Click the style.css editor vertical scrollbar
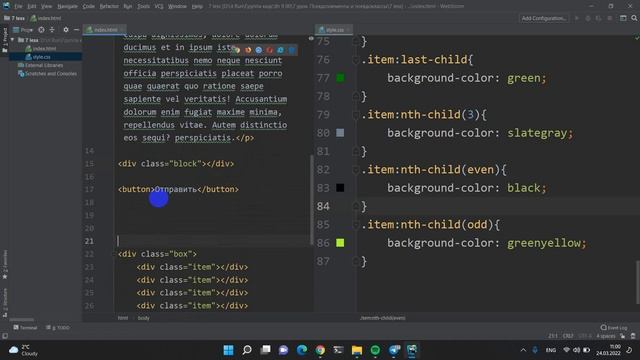Viewport: 640px width, 360px height. point(638,282)
